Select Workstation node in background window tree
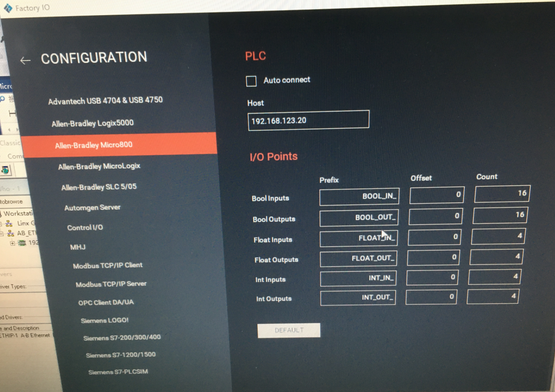This screenshot has width=555, height=392. 18,214
